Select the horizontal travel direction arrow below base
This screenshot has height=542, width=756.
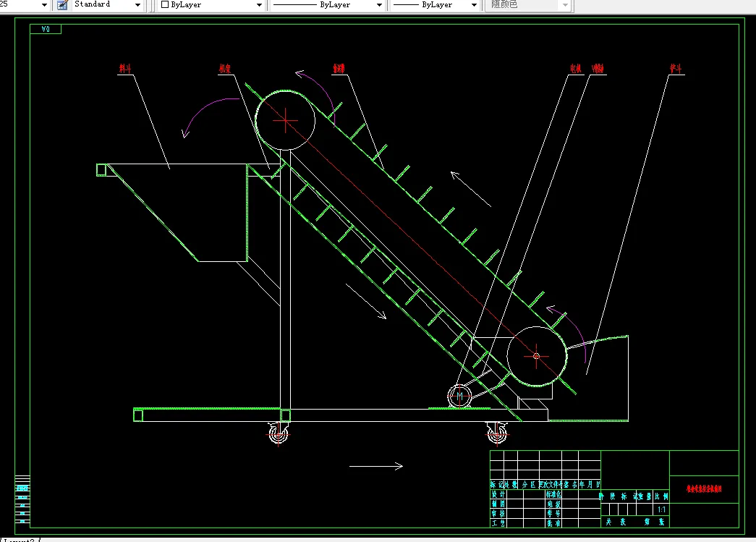coord(376,466)
